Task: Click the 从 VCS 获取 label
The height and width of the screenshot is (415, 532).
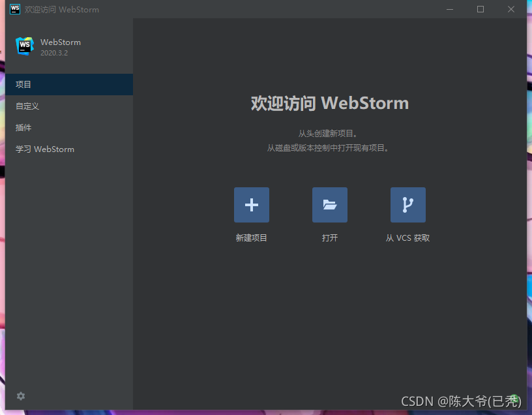Action: pos(408,238)
